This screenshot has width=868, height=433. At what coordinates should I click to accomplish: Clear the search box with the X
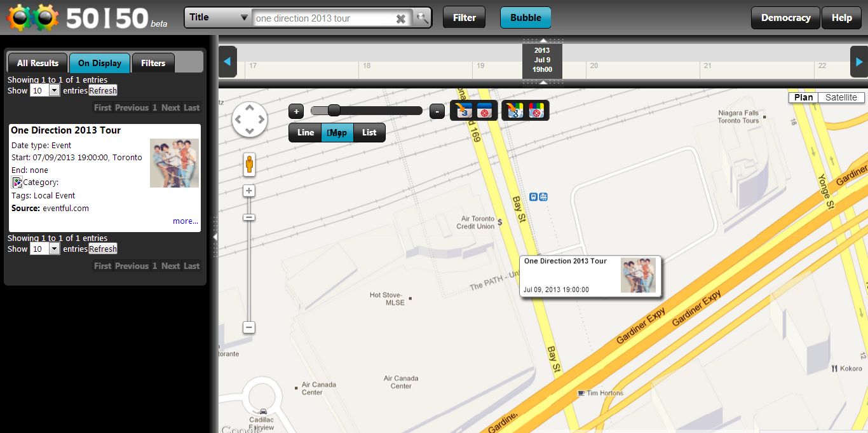(401, 18)
